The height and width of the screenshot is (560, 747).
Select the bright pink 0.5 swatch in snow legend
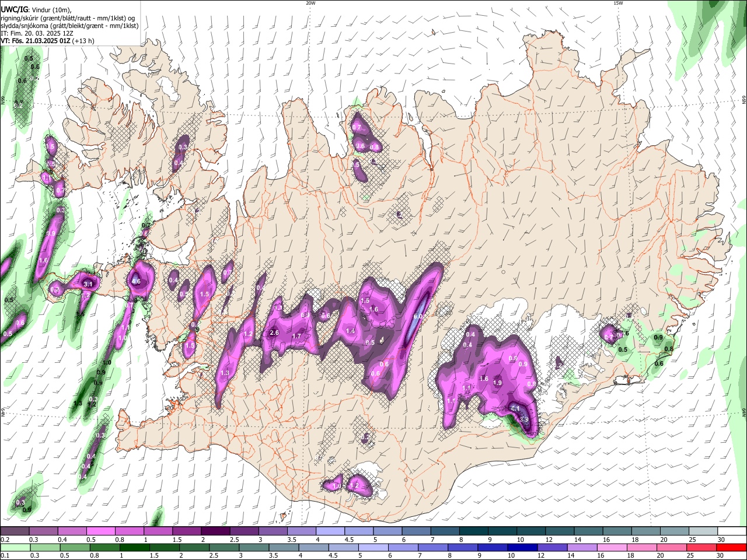[x=100, y=531]
